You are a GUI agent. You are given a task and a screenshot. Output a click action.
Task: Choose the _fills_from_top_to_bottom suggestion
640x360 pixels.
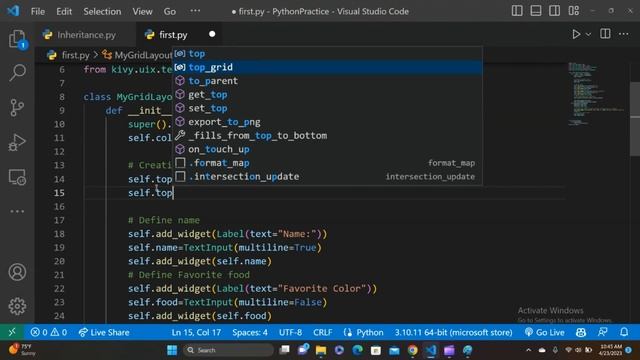pyautogui.click(x=327, y=136)
